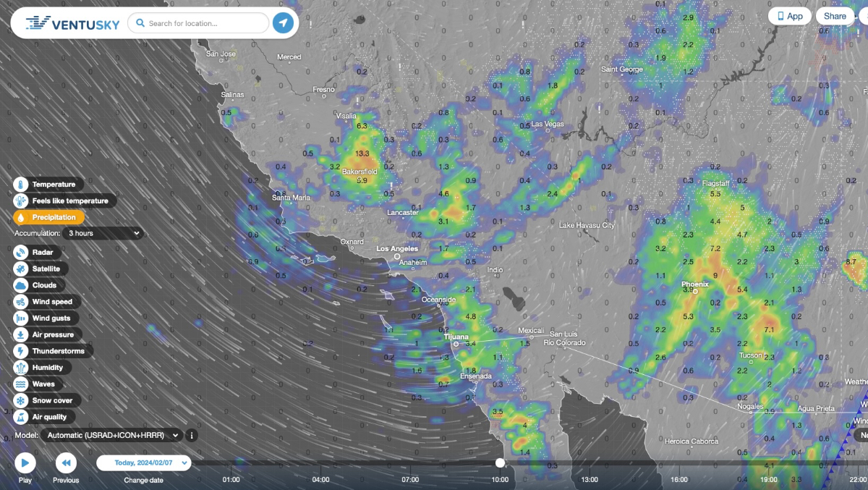Select the Thunderstorms layer icon
The image size is (868, 490).
[x=21, y=351]
